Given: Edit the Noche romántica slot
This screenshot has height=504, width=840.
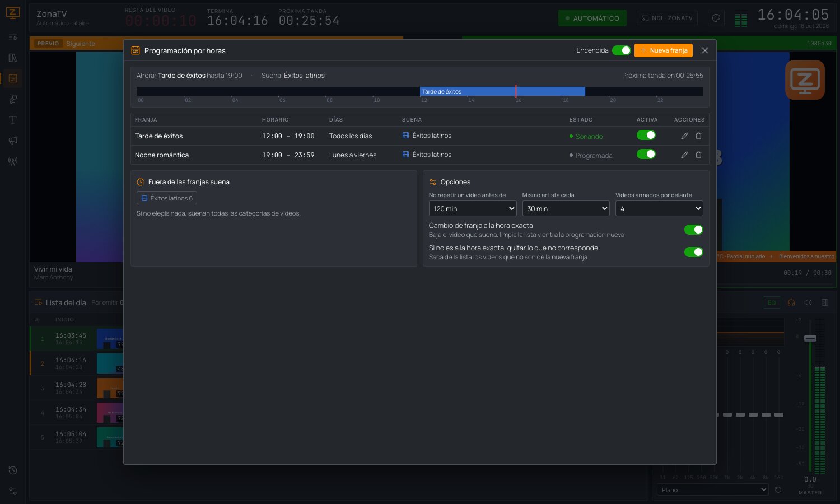Looking at the screenshot, I should (x=684, y=155).
